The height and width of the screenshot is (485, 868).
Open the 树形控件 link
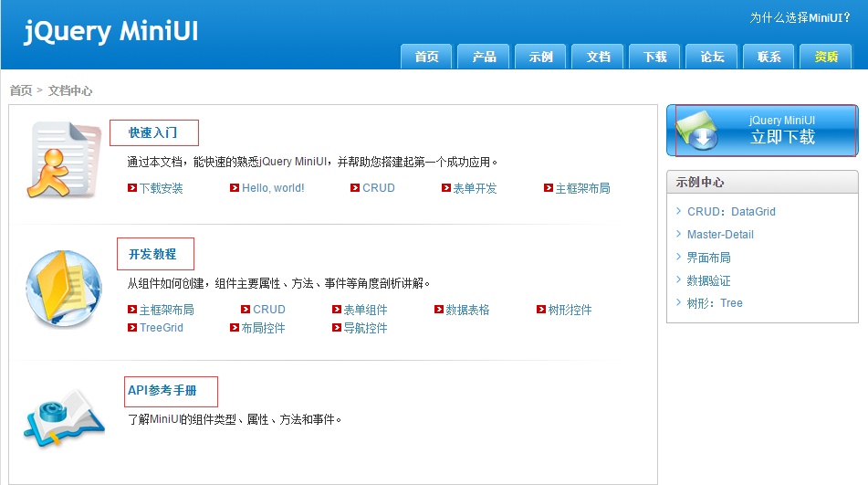click(570, 310)
